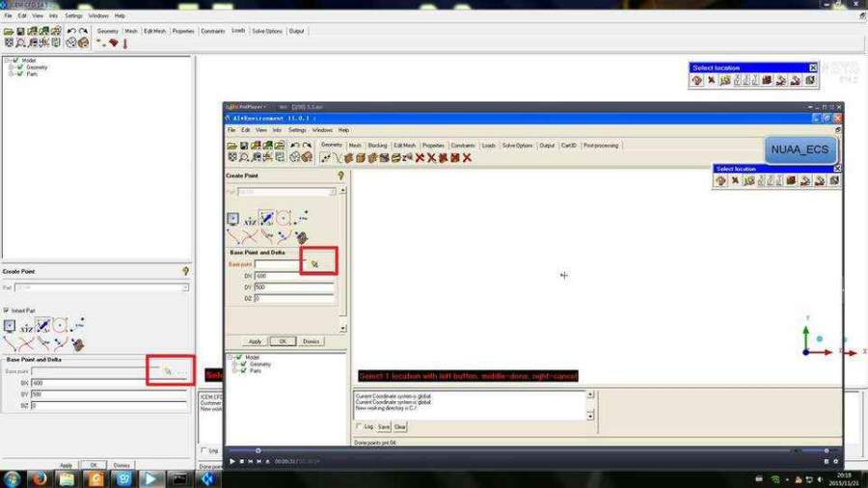Click the Firefox icon on the taskbar

pos(40,478)
